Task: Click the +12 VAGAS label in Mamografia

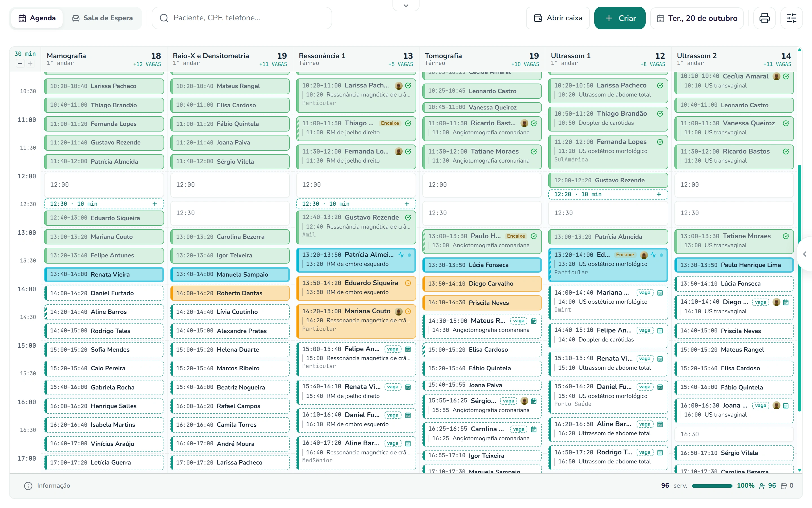Action: [147, 64]
